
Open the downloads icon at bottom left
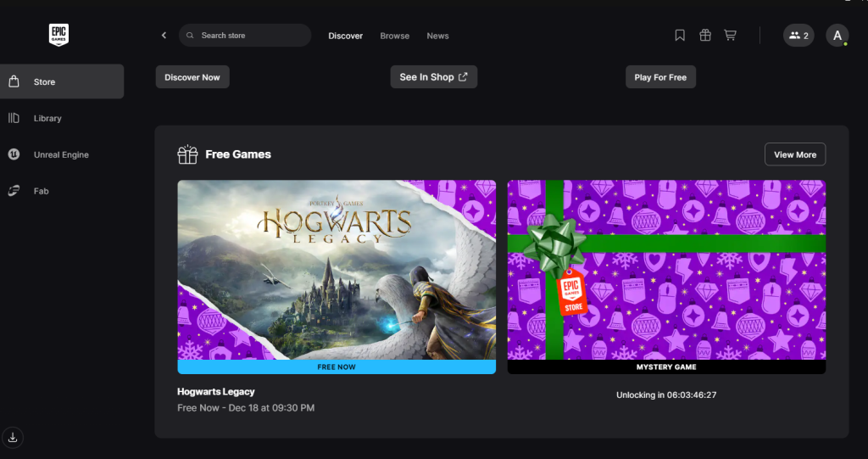13,438
